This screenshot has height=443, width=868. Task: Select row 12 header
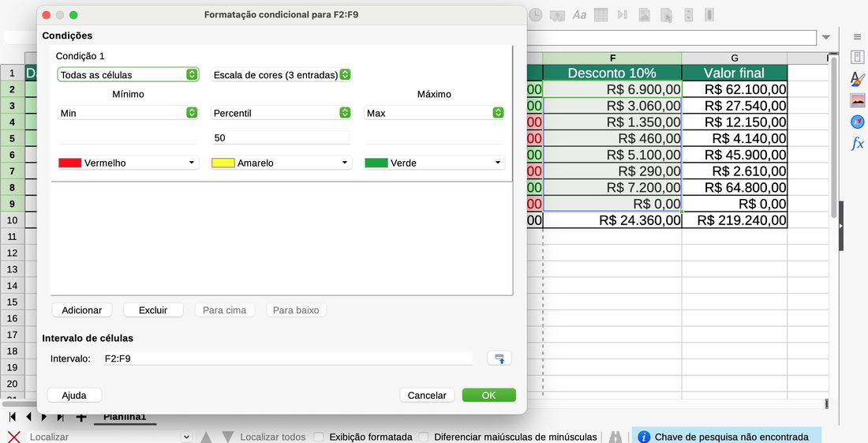12,253
